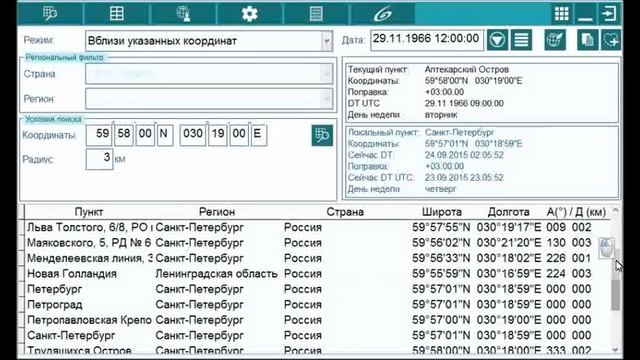Click the Радиус field with 3
Image resolution: width=640 pixels, height=360 pixels.
(100, 159)
